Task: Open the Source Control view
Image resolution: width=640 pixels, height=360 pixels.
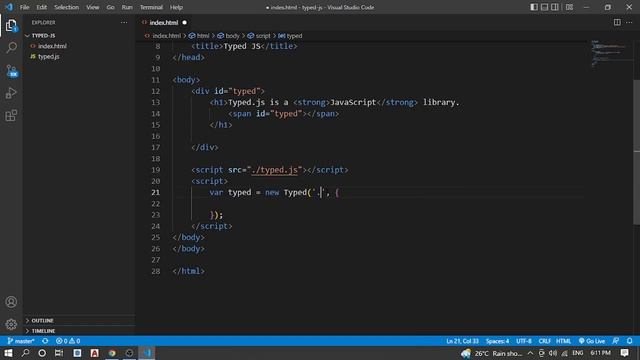Action: 11,71
